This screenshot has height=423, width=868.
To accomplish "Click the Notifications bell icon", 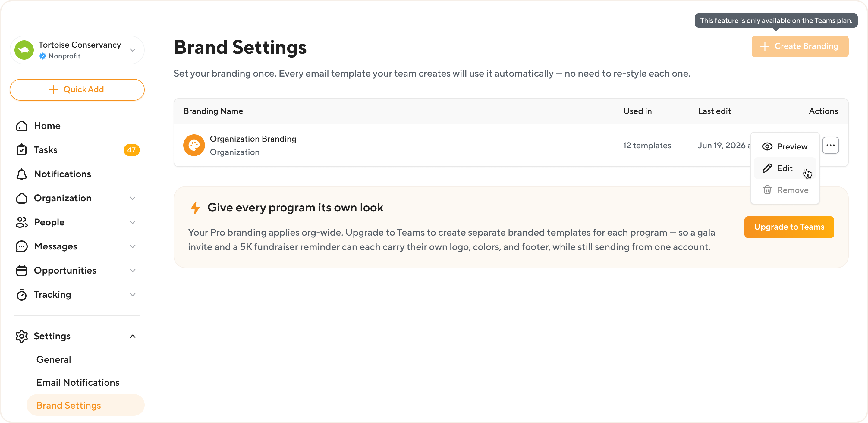I will pyautogui.click(x=22, y=174).
